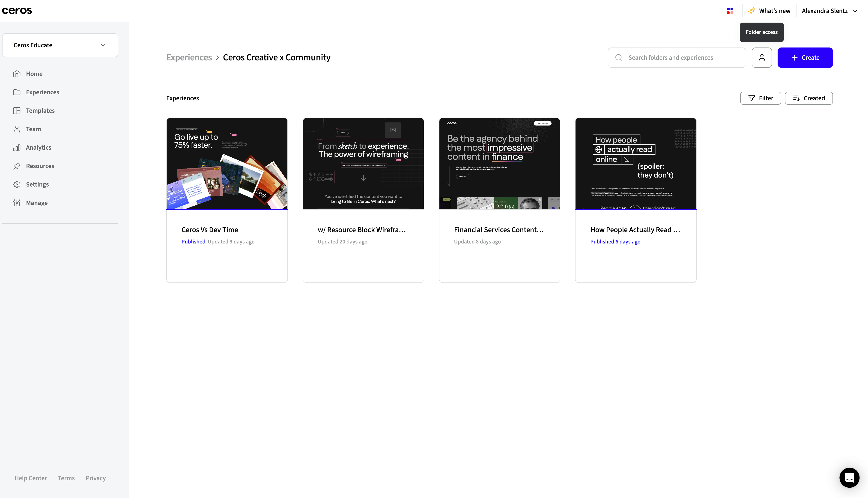
Task: Click the Ceros Creative x Community breadcrumb
Action: pyautogui.click(x=276, y=57)
